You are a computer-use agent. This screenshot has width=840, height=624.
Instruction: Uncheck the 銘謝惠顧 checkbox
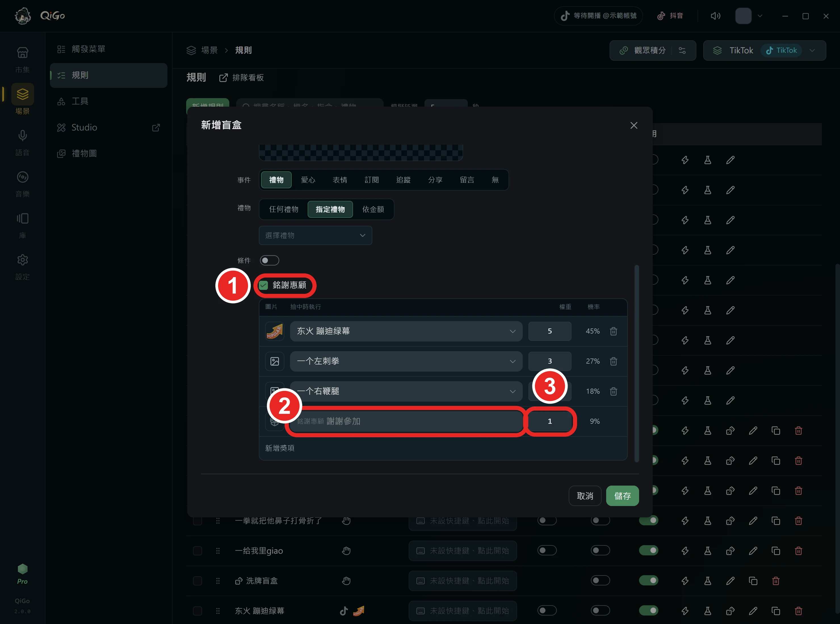263,285
